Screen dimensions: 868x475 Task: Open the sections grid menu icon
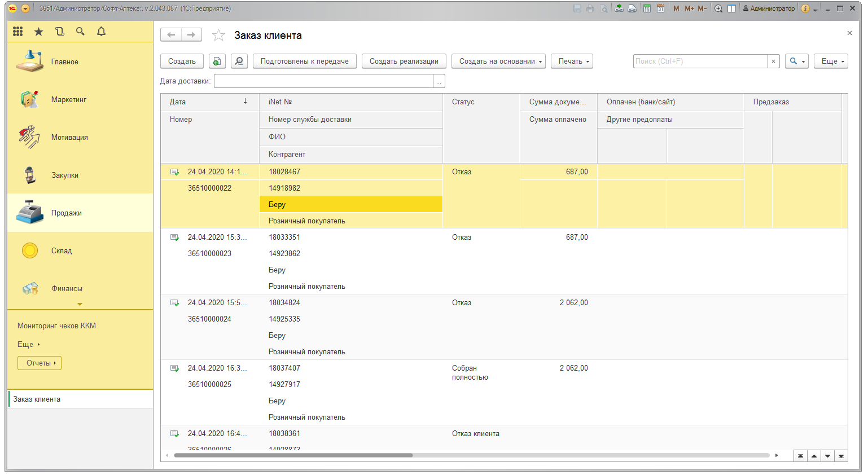[x=17, y=32]
